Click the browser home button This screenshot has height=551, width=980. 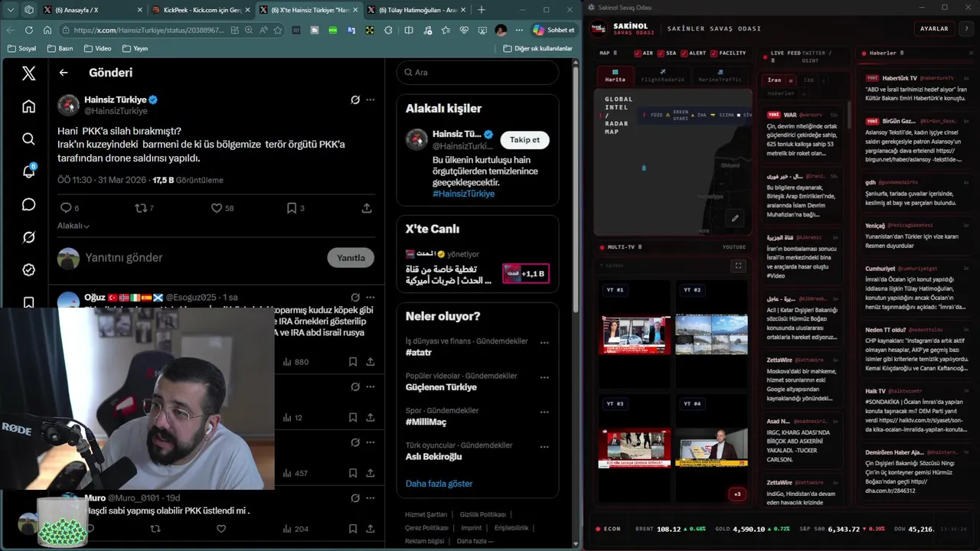47,30
